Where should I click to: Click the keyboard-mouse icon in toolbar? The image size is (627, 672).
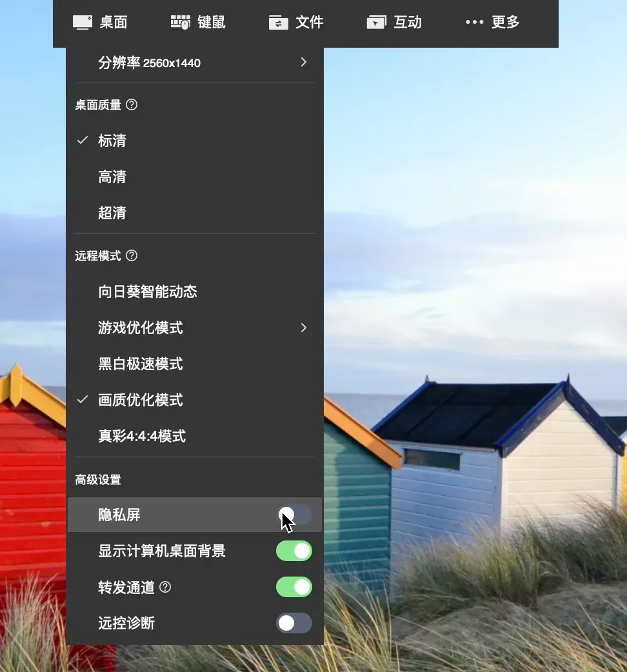pyautogui.click(x=181, y=23)
